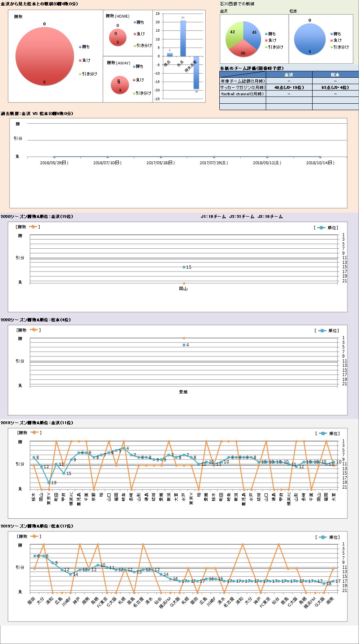359x644 pixels.
Task: Click the cell 62点(J2-4位)
Action: click(335, 87)
